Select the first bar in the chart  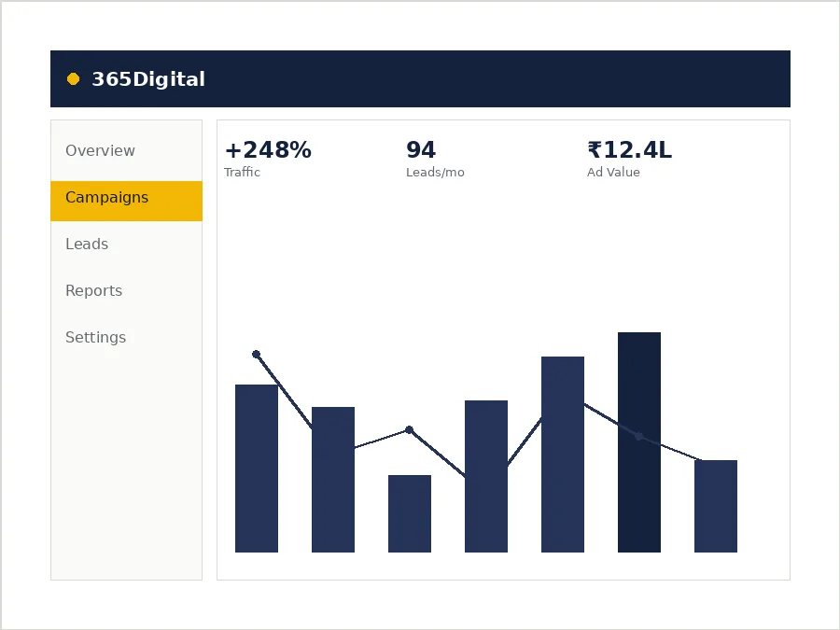(x=257, y=469)
